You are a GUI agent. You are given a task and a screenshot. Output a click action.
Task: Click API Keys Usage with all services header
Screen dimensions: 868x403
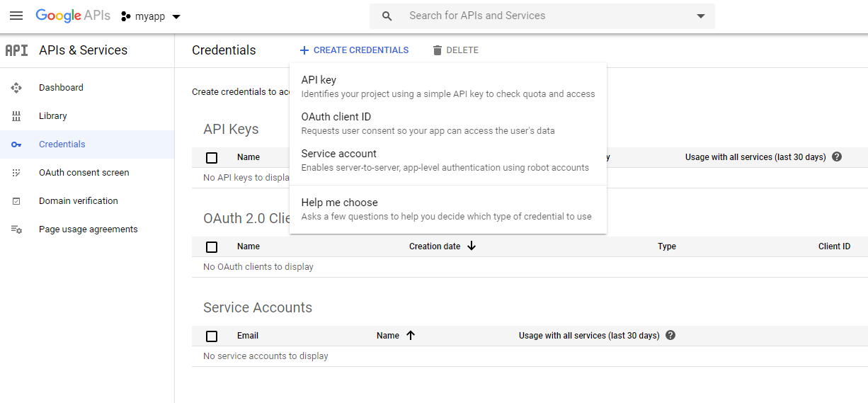click(755, 157)
